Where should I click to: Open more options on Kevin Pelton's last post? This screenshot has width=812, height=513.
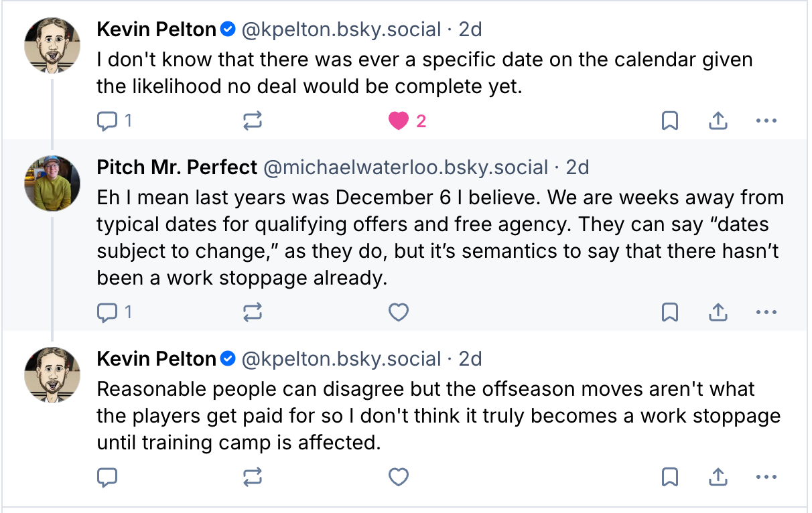pos(766,477)
